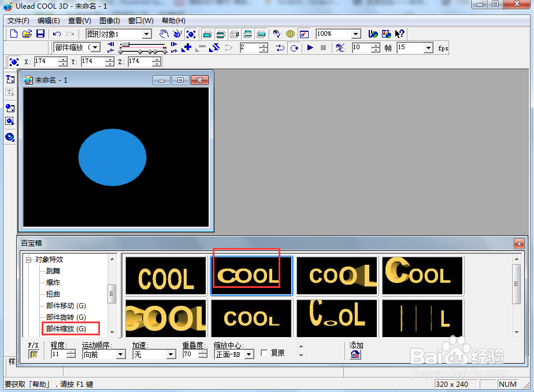Open the 15 fps dropdown

coord(428,47)
